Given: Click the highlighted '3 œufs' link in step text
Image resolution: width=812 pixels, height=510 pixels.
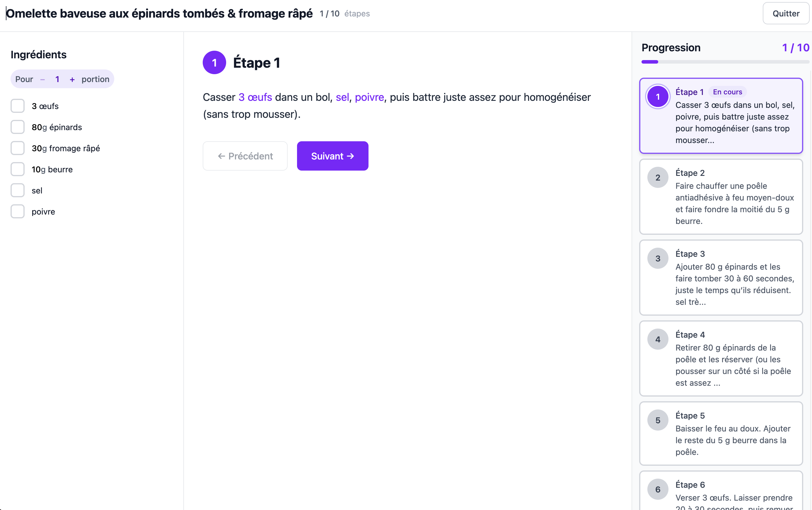Looking at the screenshot, I should [255, 98].
